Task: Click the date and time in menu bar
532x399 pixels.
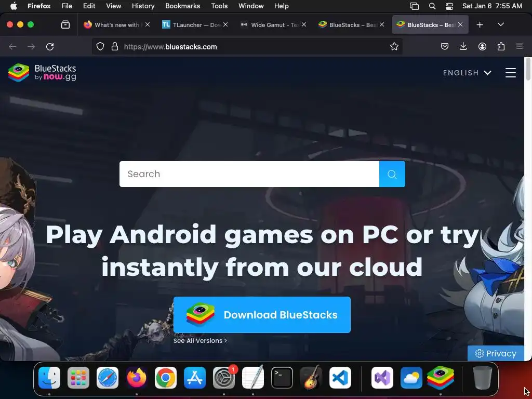Action: [x=492, y=6]
